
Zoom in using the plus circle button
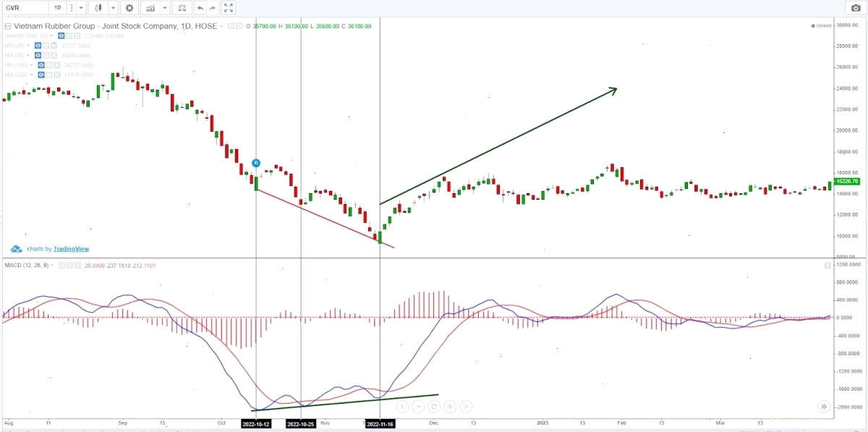pos(450,407)
